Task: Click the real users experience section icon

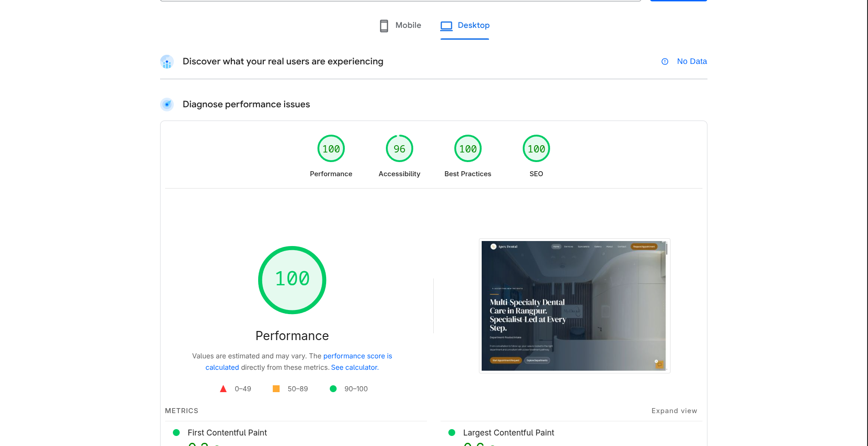Action: [167, 61]
